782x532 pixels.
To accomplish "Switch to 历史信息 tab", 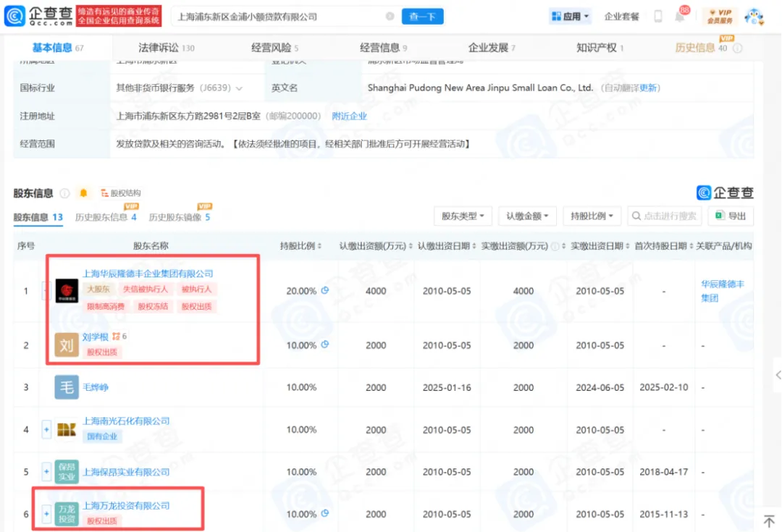I will click(x=701, y=48).
